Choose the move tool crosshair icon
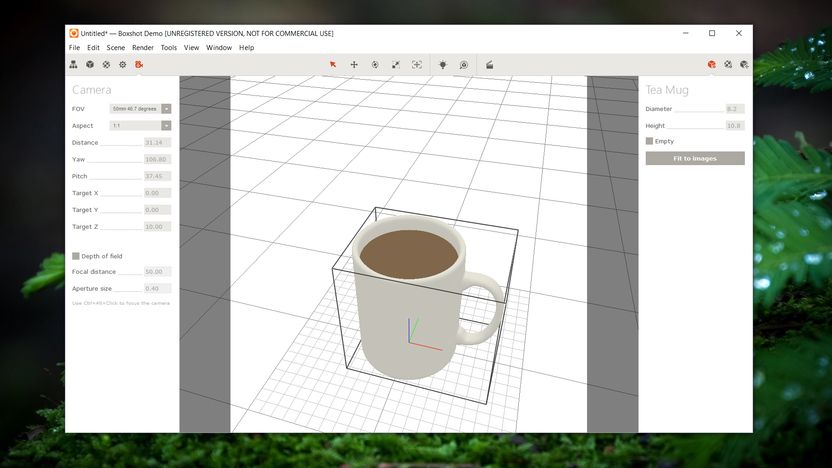832x468 pixels. (x=354, y=65)
